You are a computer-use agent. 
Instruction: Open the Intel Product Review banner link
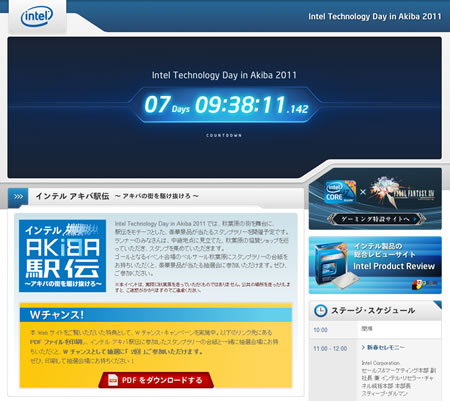375,265
